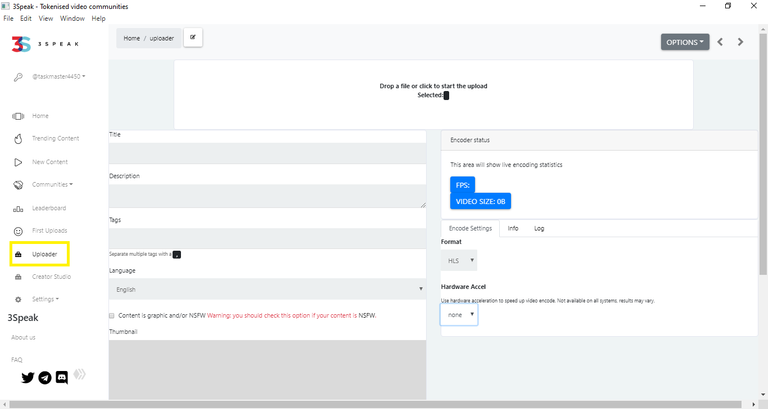Open the First Uploads page
Screen dimensions: 768x409
[49, 231]
